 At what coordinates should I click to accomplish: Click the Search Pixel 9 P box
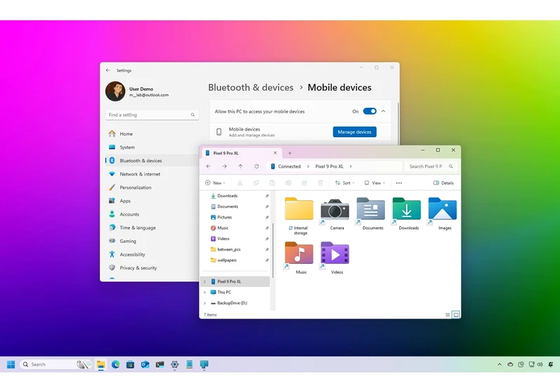point(430,167)
